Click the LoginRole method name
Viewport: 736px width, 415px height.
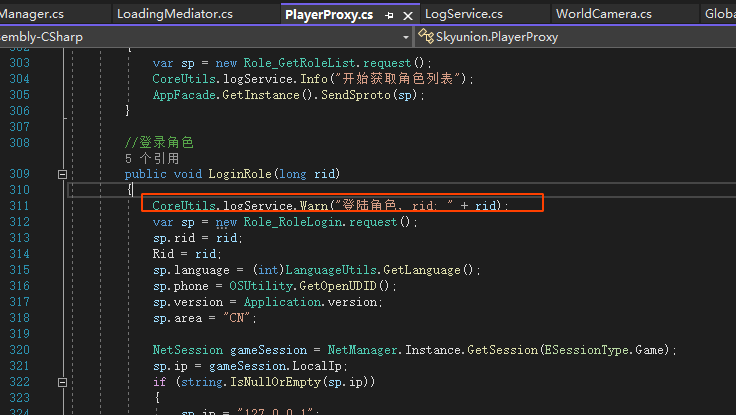tap(241, 174)
